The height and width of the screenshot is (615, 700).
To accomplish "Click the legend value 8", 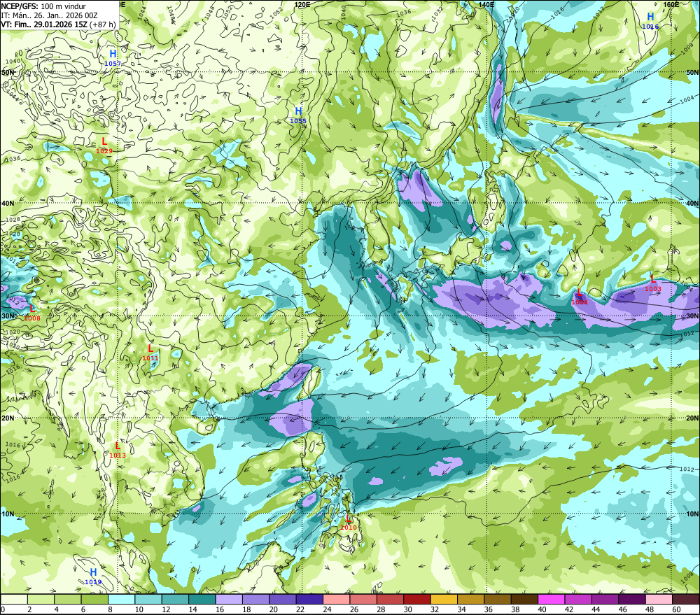I will 110,609.
